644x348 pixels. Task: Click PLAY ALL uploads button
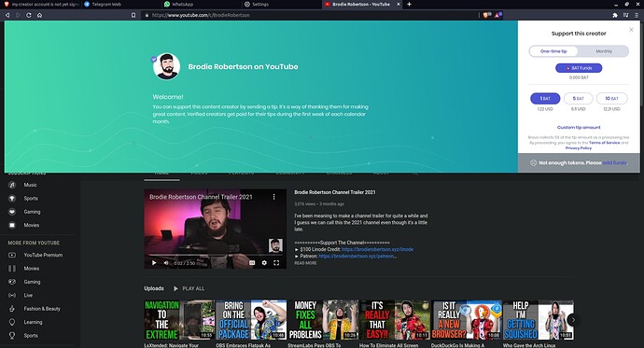pos(189,288)
